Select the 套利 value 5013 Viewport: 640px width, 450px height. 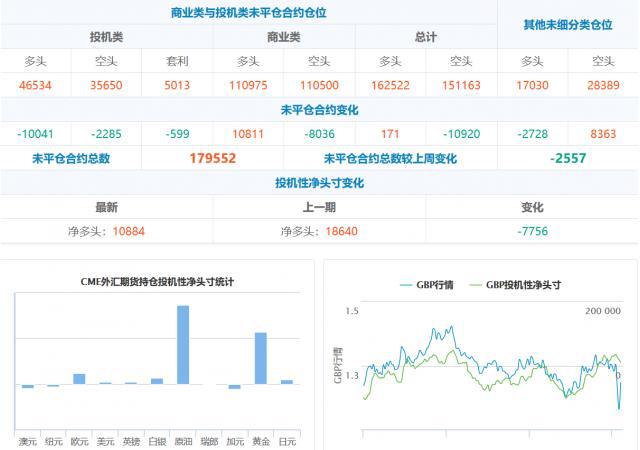point(177,85)
